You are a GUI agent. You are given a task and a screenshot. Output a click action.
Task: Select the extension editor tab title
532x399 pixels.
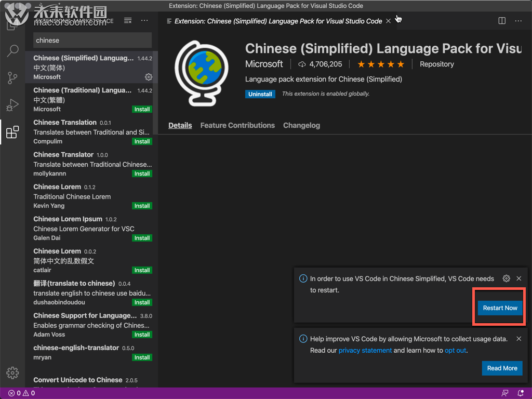click(x=278, y=21)
